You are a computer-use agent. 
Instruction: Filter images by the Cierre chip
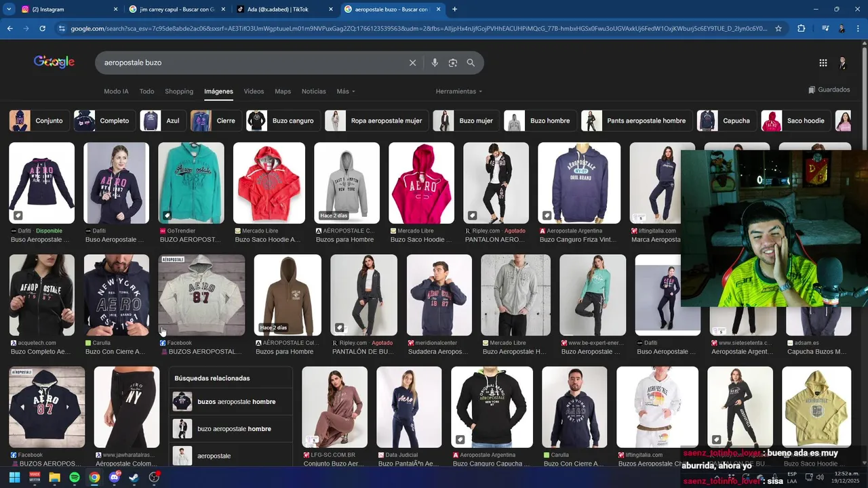pos(215,121)
